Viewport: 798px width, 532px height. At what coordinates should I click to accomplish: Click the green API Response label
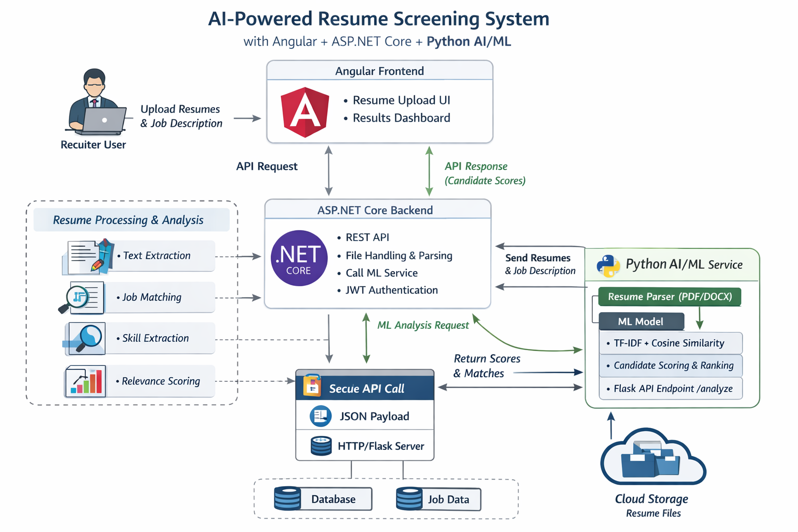point(476,166)
